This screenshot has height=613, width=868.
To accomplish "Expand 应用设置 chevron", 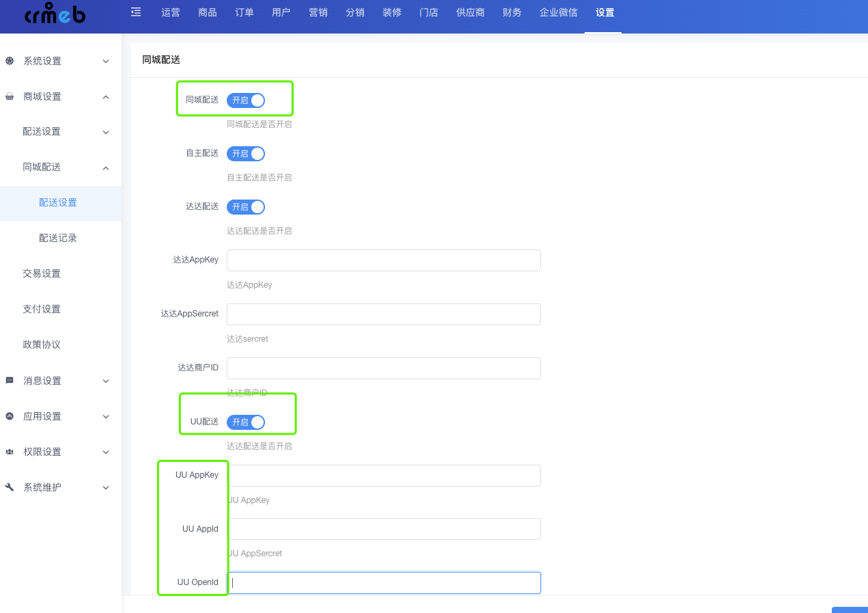I will (x=106, y=417).
